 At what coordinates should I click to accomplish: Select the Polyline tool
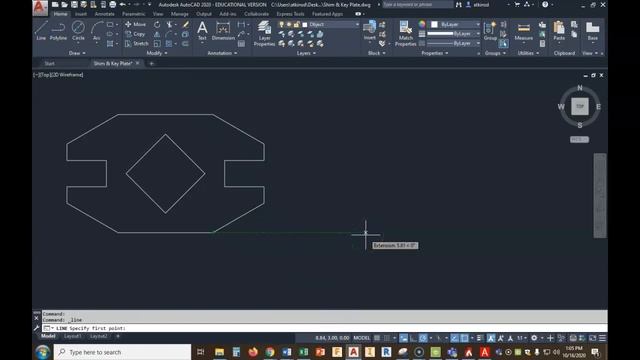pos(58,31)
